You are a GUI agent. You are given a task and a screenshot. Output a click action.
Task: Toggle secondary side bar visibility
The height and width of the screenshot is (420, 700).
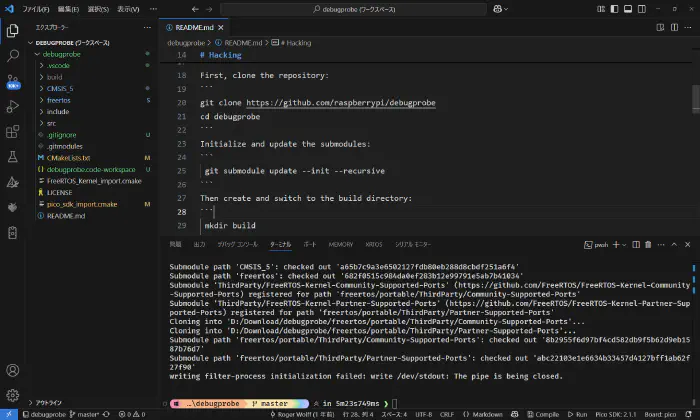point(642,9)
